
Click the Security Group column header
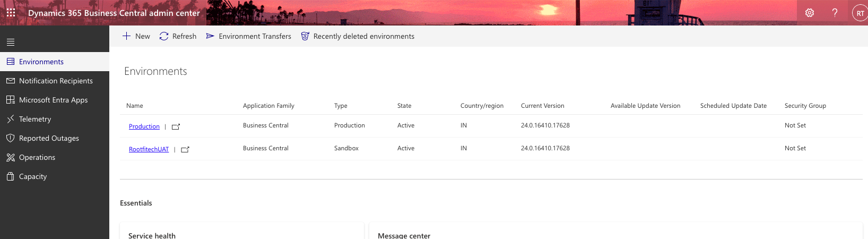pyautogui.click(x=805, y=106)
